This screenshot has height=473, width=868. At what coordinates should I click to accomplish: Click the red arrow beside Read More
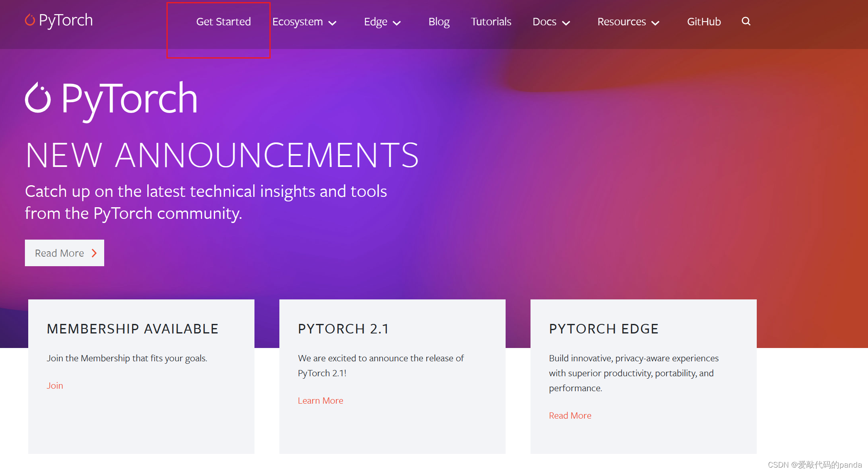[x=94, y=253]
